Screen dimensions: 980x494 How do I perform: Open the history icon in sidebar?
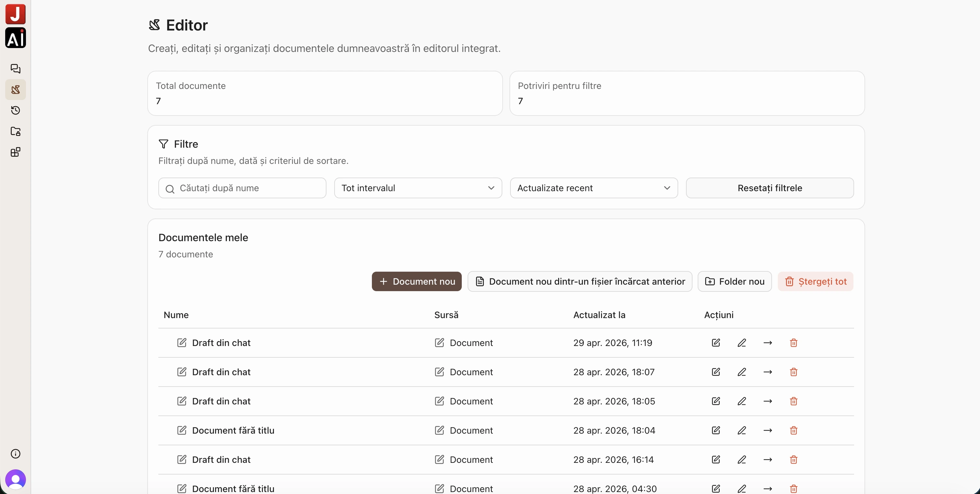click(16, 110)
